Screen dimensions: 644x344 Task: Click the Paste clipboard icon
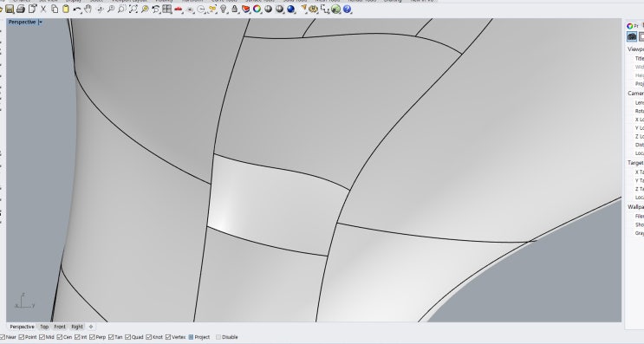click(66, 9)
